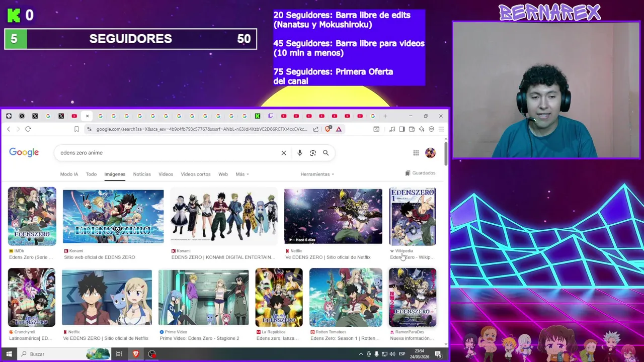Expand the Herramientas tools dropdown
Image resolution: width=644 pixels, height=362 pixels.
click(x=317, y=174)
